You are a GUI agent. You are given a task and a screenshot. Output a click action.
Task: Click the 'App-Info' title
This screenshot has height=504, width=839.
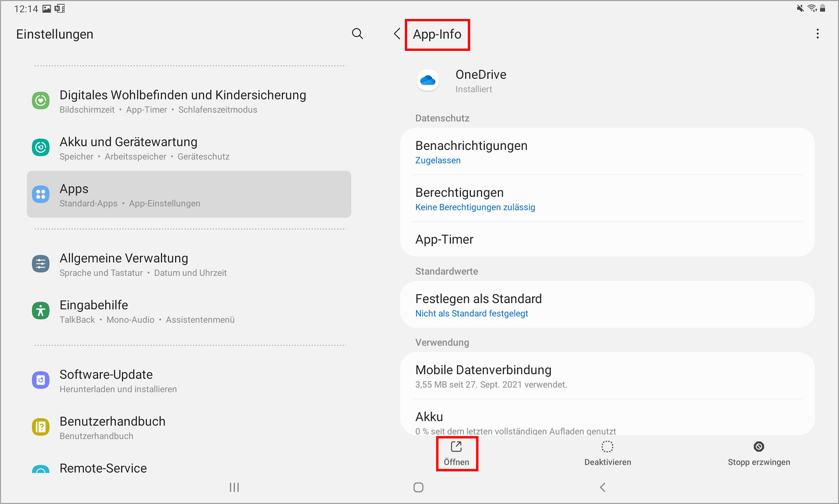(x=437, y=34)
